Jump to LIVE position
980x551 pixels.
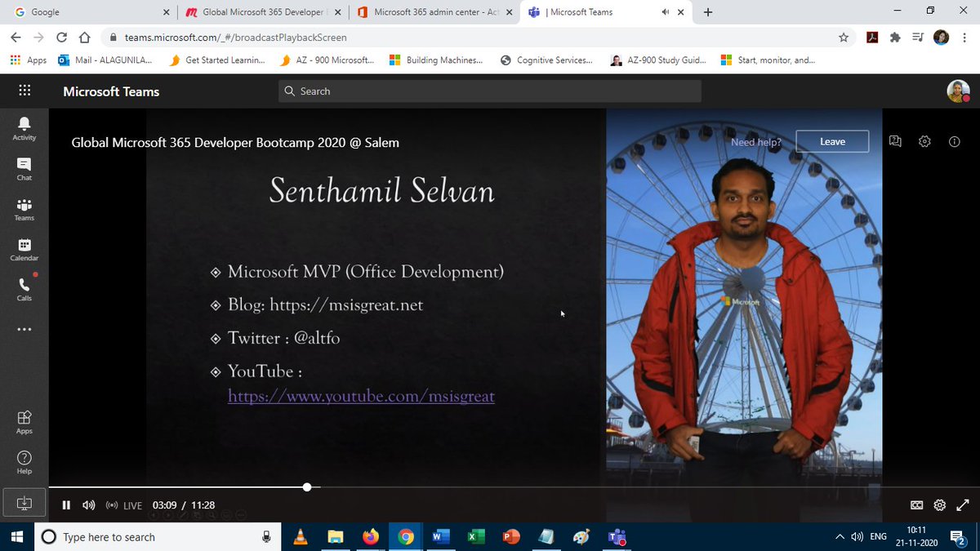point(124,505)
